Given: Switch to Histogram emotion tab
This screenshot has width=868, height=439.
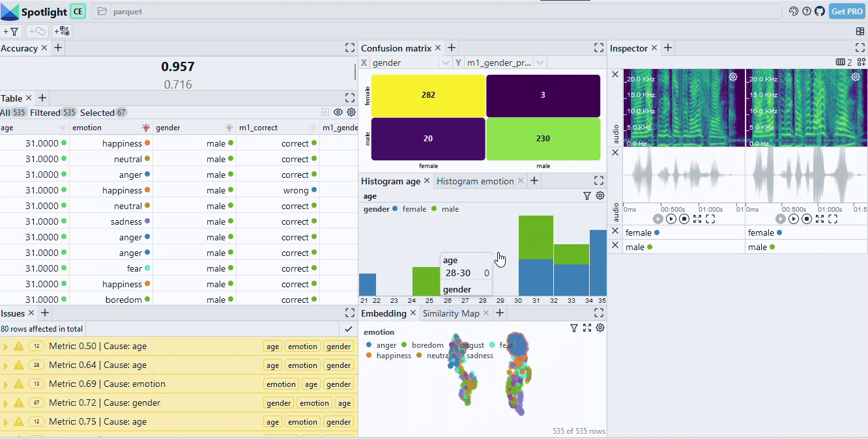Looking at the screenshot, I should (475, 181).
